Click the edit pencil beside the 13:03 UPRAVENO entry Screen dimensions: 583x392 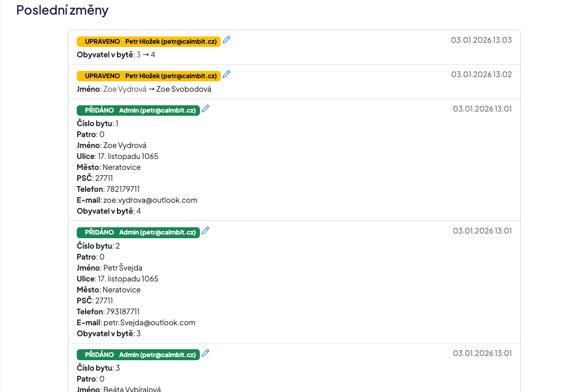pos(227,40)
